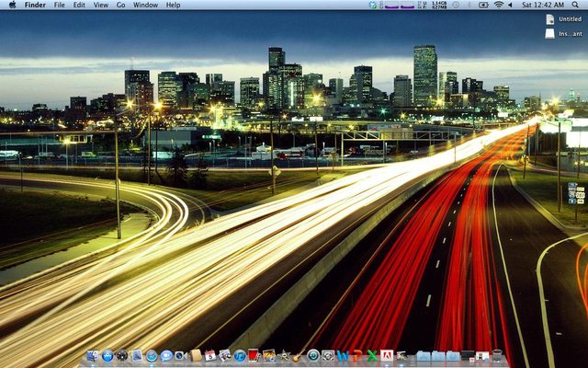
Task: Launch Microsoft Word from the Dock
Action: click(343, 355)
